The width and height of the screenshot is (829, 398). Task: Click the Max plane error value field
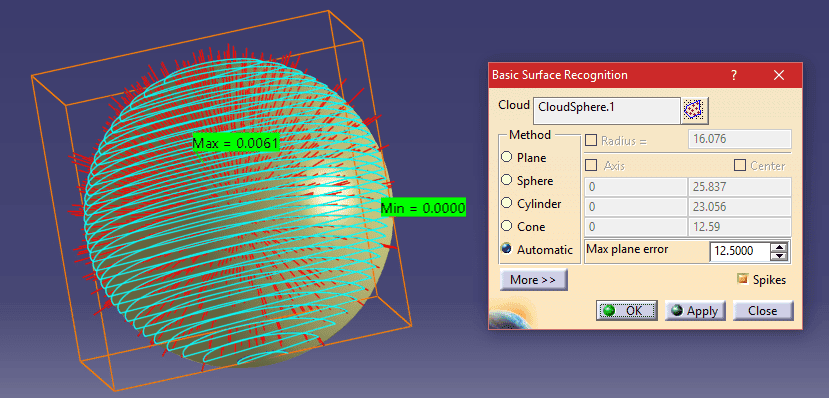(739, 251)
